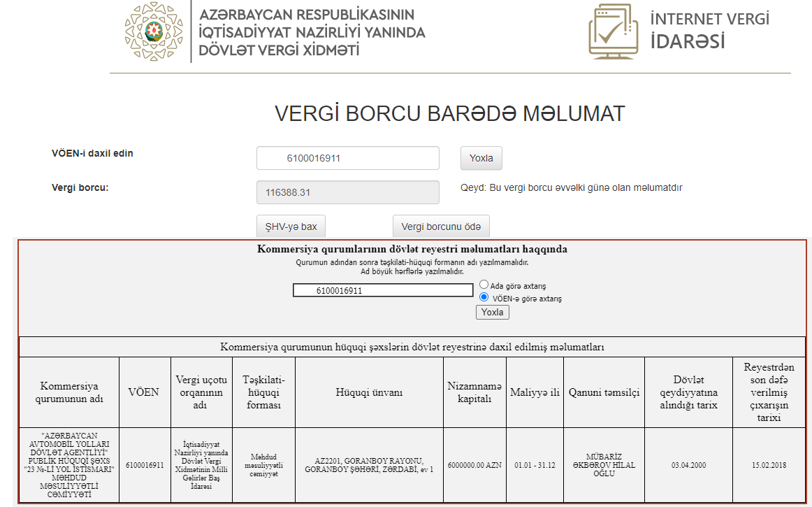The image size is (812, 507).
Task: Click the 'Hüquqi ünvanı' column header
Action: [369, 392]
